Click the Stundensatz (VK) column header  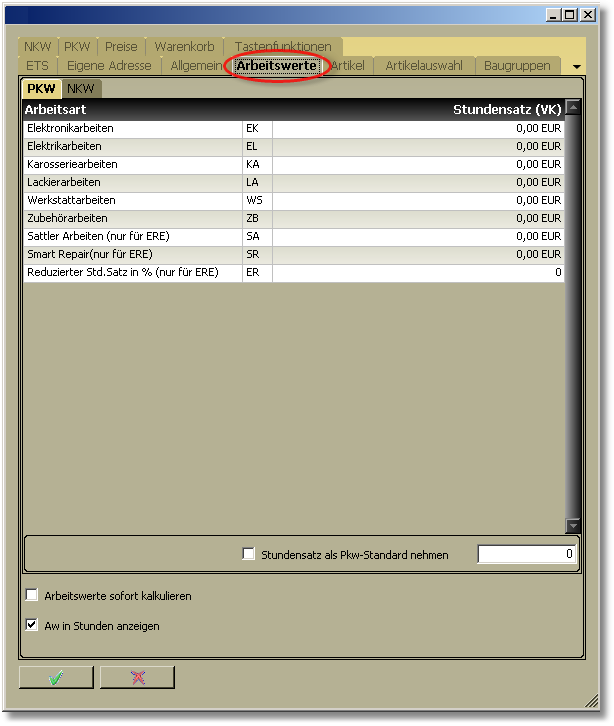(x=507, y=110)
